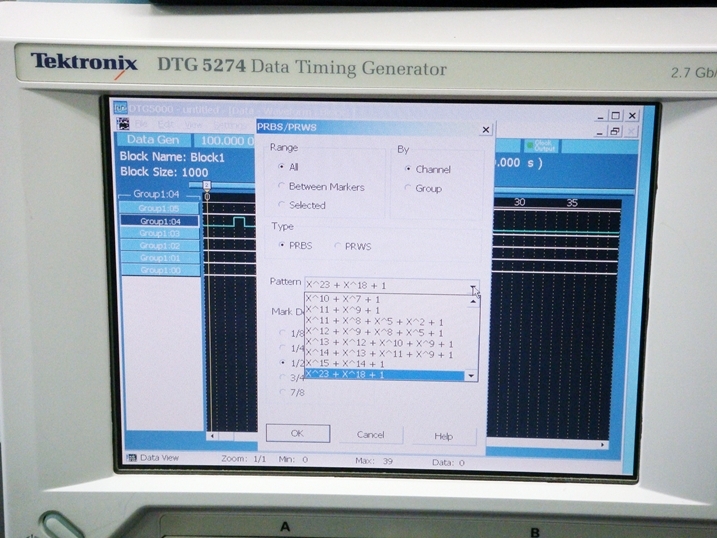Select the Group1:00 channel row

pos(159,271)
